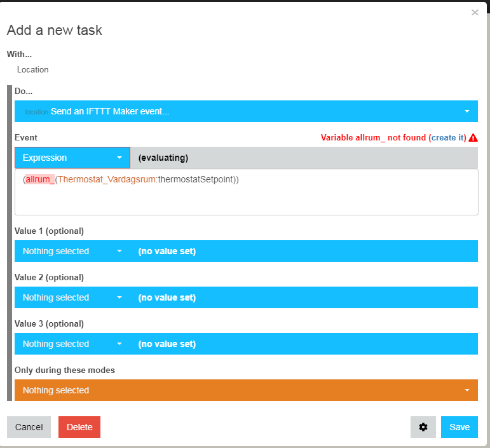490x448 pixels.
Task: Click the Location text under With
Action: [33, 69]
